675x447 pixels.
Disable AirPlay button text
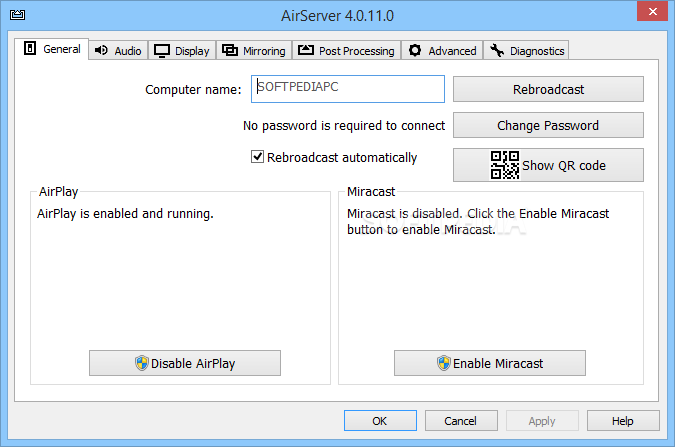coord(193,363)
